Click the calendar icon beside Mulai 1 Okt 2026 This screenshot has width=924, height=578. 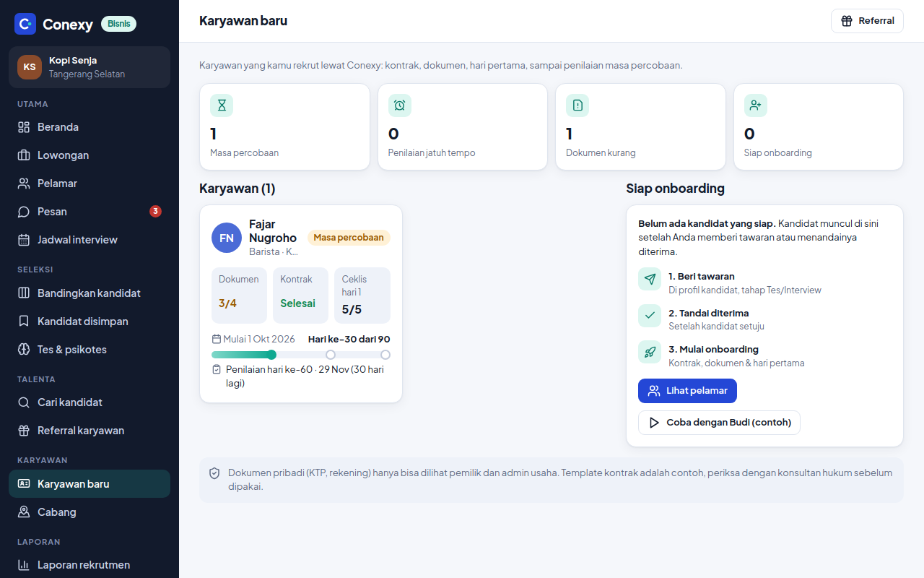[216, 339]
